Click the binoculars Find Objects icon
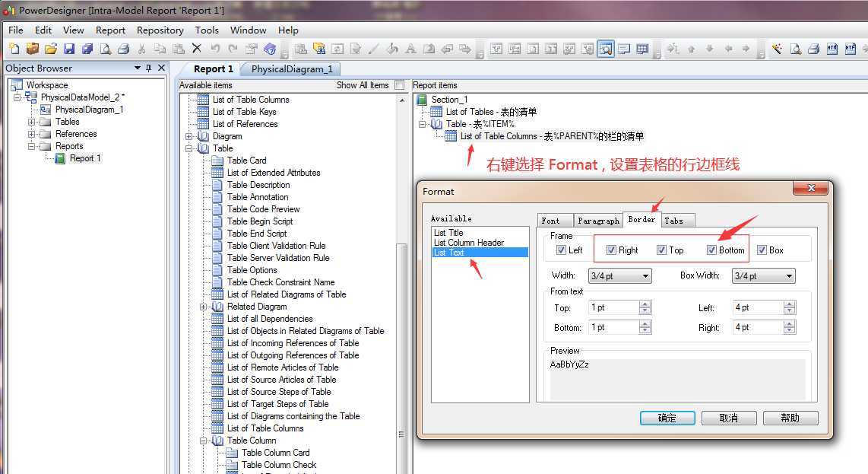The width and height of the screenshot is (868, 474). [319, 49]
